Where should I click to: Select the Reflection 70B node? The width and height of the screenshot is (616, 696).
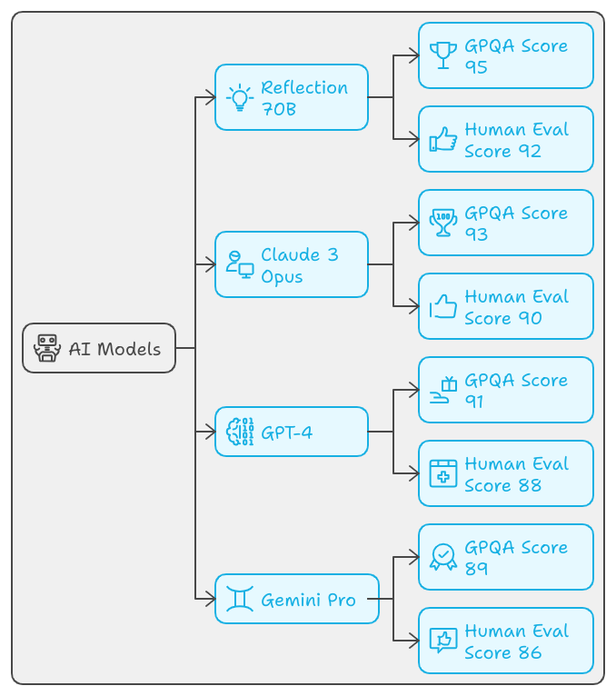pos(292,97)
